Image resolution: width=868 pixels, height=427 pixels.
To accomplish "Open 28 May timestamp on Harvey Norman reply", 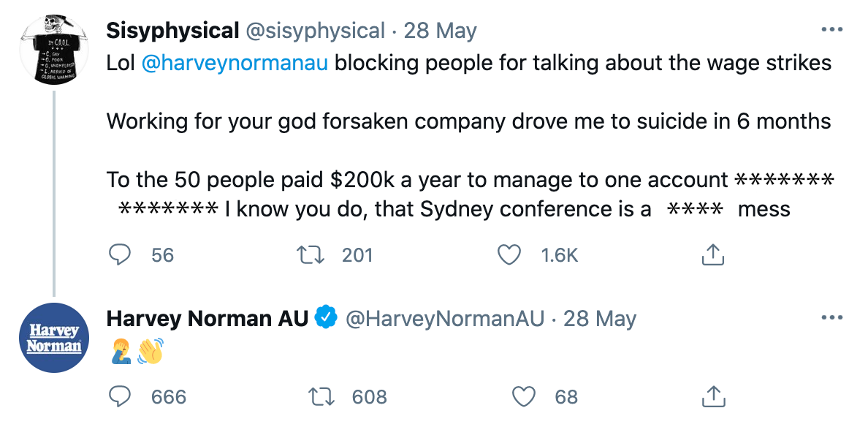I will coord(600,319).
